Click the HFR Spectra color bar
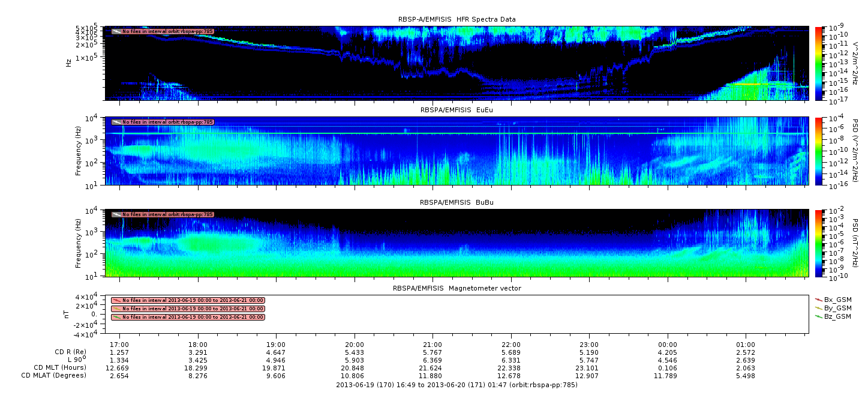The width and height of the screenshot is (868, 395). point(818,63)
